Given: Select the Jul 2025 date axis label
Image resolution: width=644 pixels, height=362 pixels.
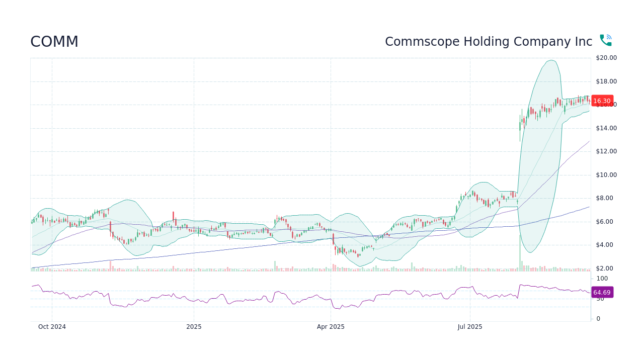Looking at the screenshot, I should click(470, 326).
